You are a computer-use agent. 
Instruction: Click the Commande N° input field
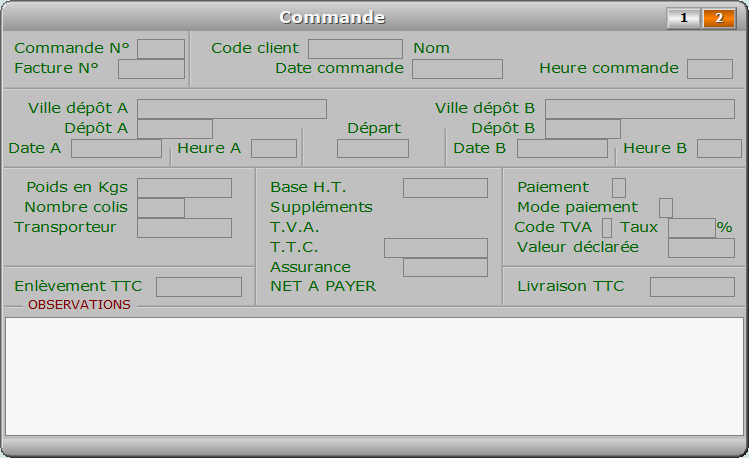pyautogui.click(x=161, y=49)
